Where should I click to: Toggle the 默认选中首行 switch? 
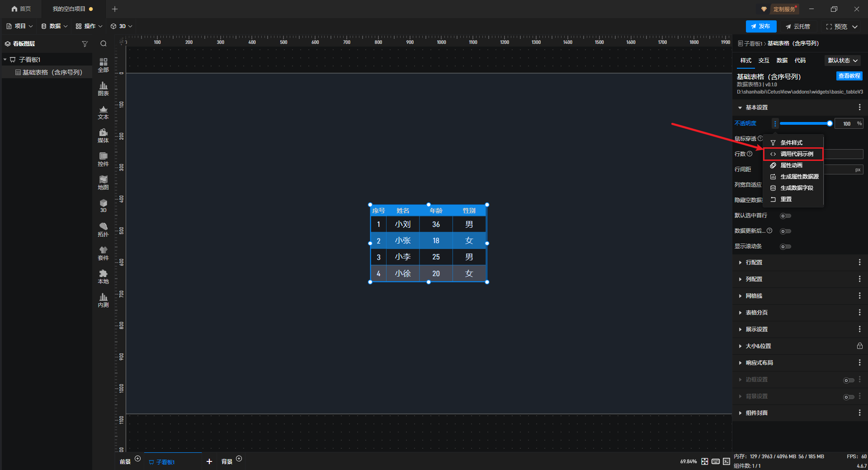pos(785,216)
